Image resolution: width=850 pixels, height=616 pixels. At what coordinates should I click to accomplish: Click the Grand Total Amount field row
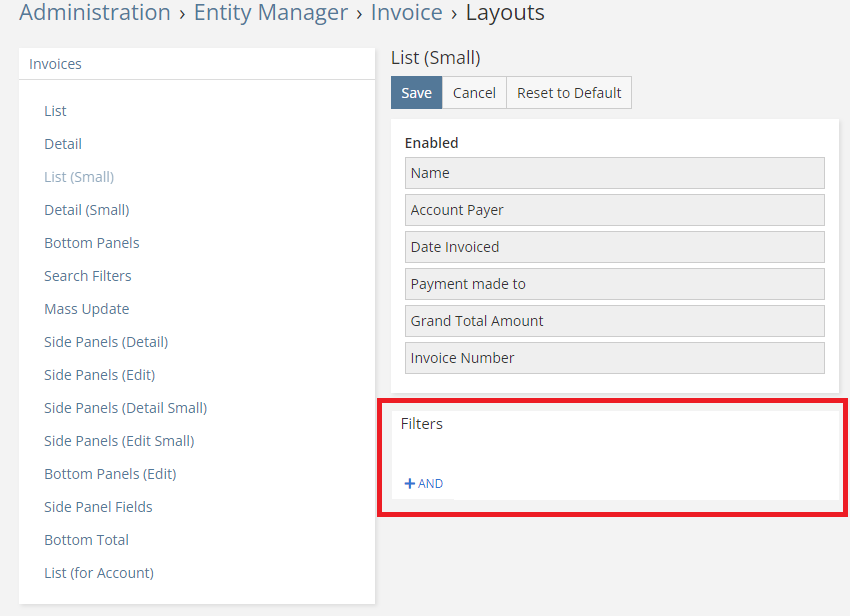pos(614,321)
